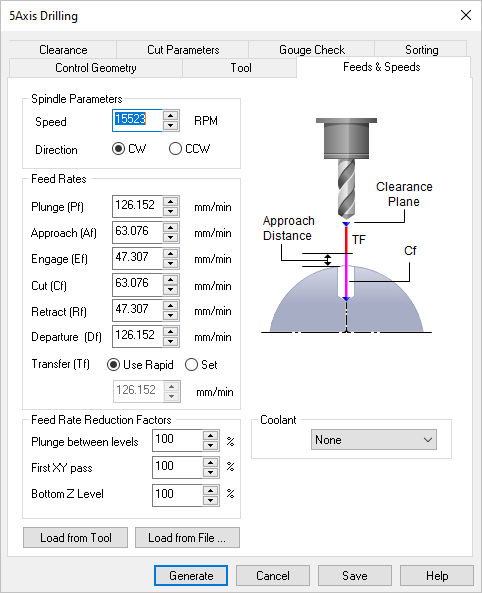Switch to the Gouge Check tab
Viewport: 482px width, 593px height.
(311, 50)
